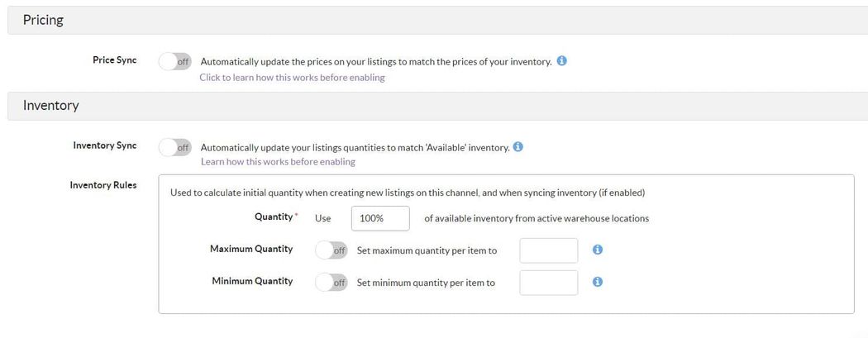
Task: Open the Inventory 'Learn how this works before enabling' link
Action: click(x=278, y=162)
